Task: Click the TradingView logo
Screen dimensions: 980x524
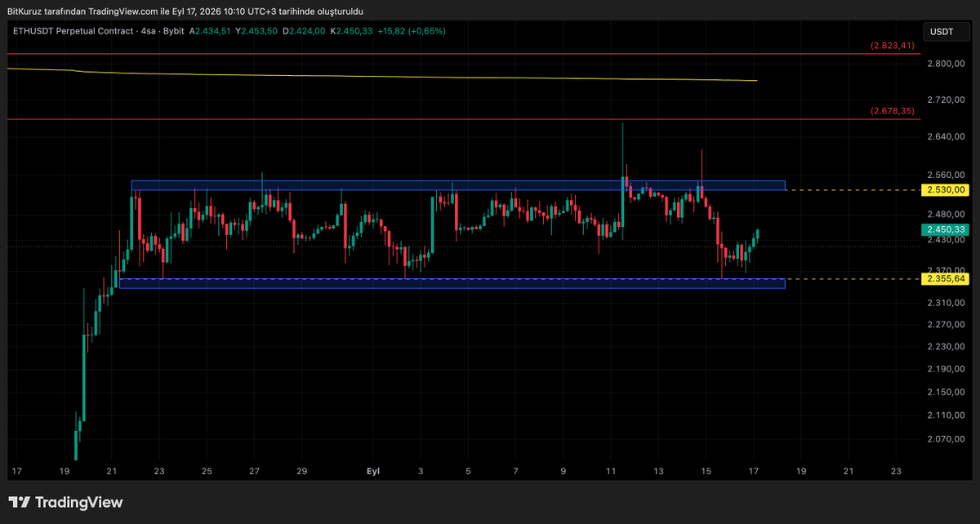Action: click(65, 503)
